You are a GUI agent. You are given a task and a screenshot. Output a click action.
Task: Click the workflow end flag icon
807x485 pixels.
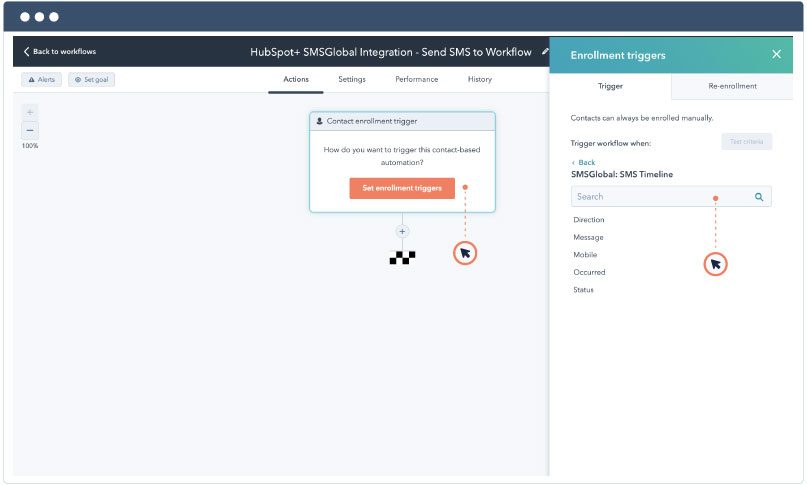point(402,257)
